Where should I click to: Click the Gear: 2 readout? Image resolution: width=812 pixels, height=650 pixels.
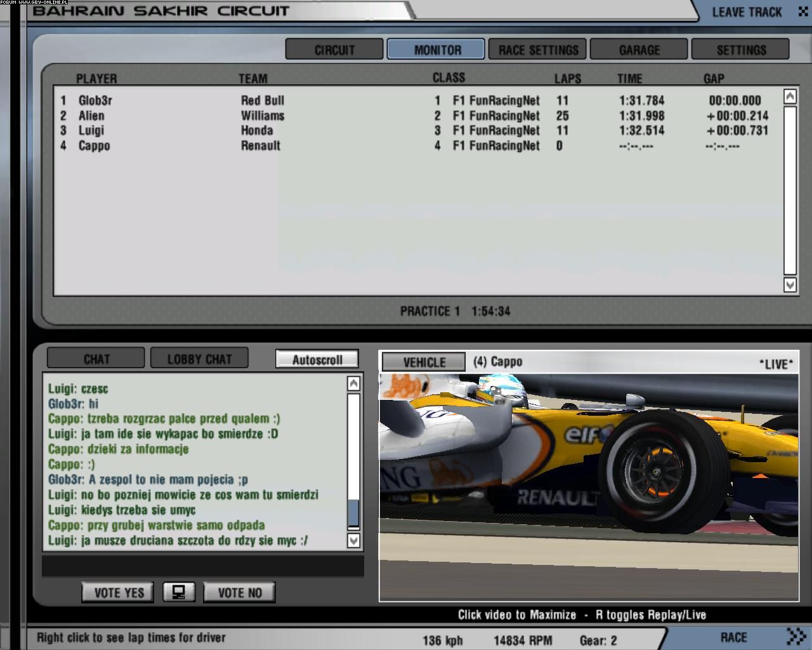(598, 640)
